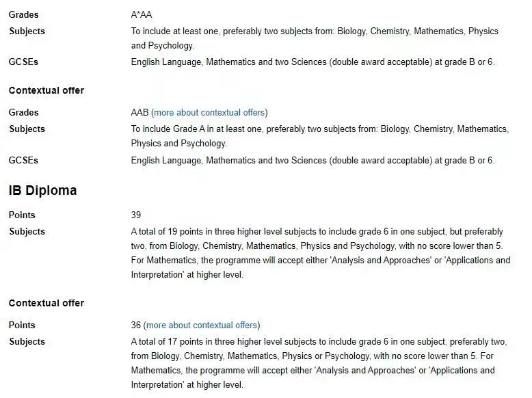This screenshot has width=532, height=398.
Task: Select the 39 points value
Action: click(x=136, y=215)
